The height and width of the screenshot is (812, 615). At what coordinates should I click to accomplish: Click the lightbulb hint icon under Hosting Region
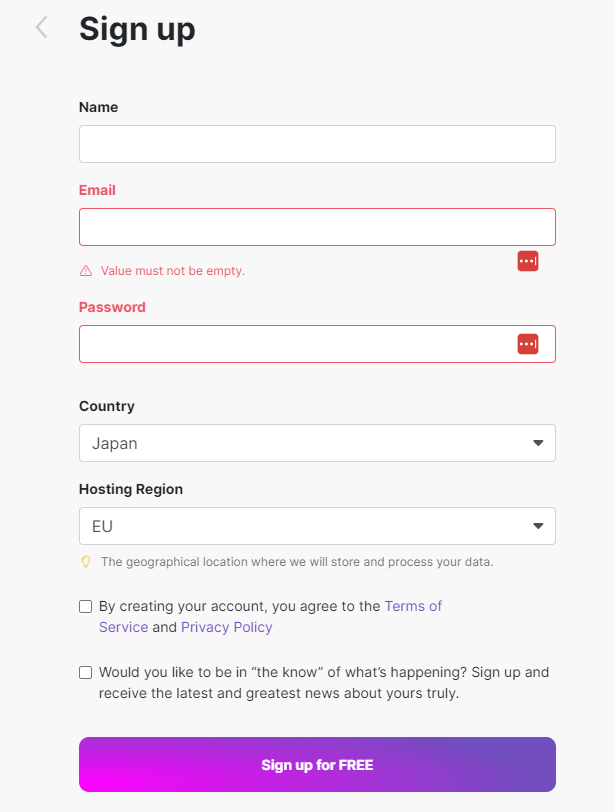(86, 562)
